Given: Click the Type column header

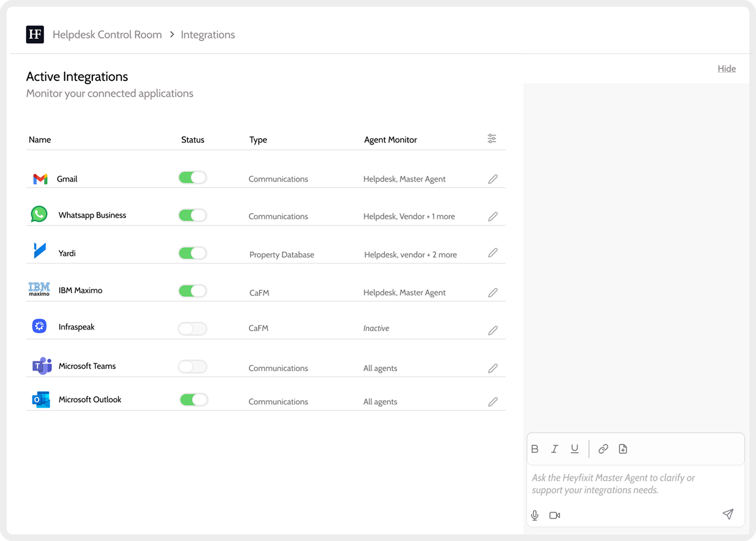Looking at the screenshot, I should [x=258, y=140].
